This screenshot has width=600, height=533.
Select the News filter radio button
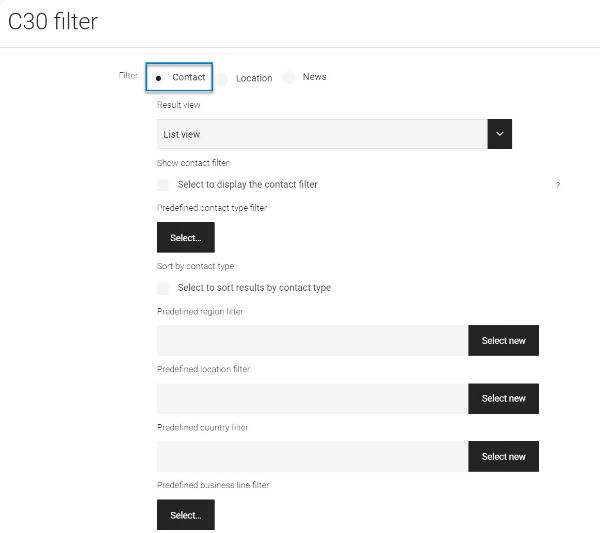pyautogui.click(x=289, y=77)
